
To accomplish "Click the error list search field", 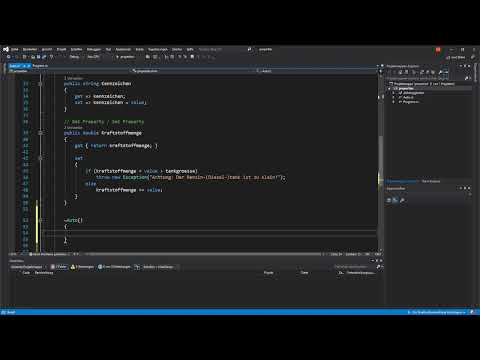I will pos(355,267).
